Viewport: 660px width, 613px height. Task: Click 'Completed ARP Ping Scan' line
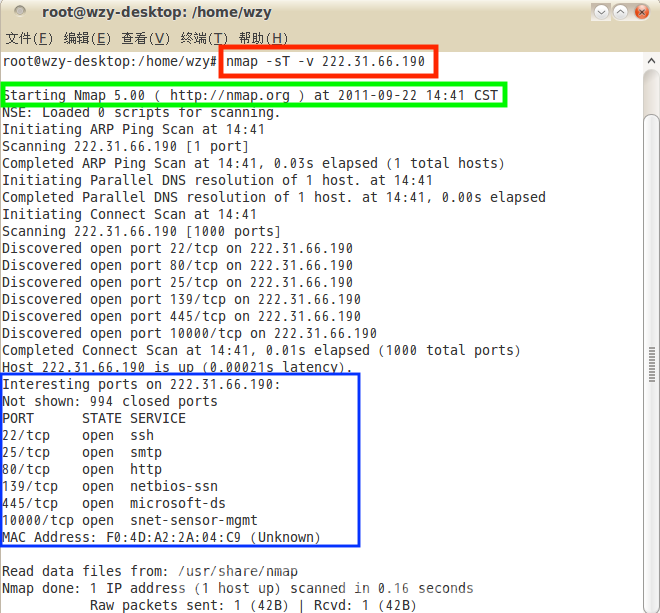253,163
